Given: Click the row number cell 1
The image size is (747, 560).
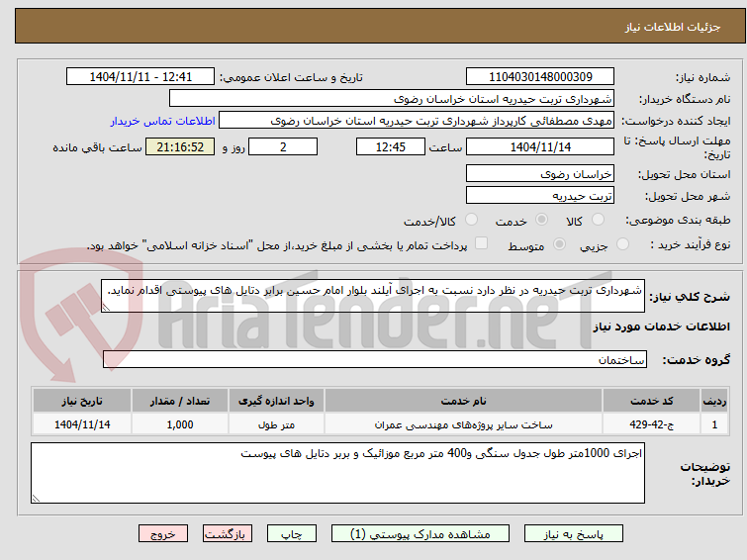Looking at the screenshot, I should point(714,424).
